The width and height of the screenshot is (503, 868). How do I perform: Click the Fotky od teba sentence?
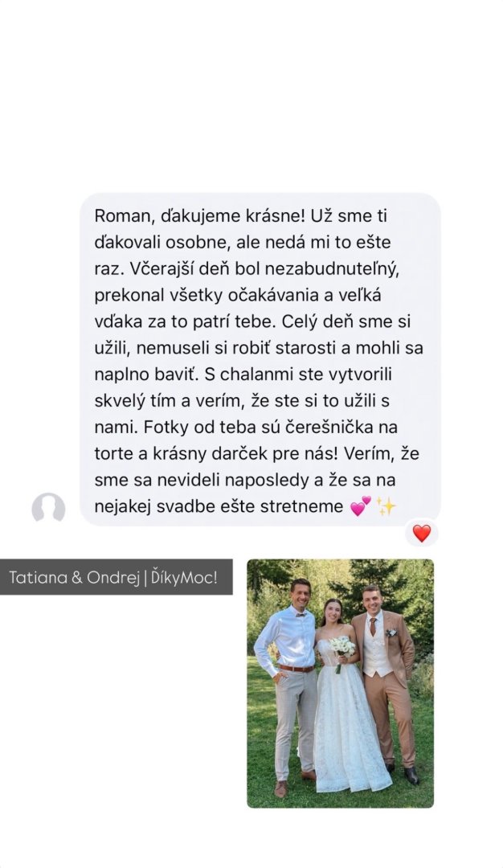(x=246, y=440)
